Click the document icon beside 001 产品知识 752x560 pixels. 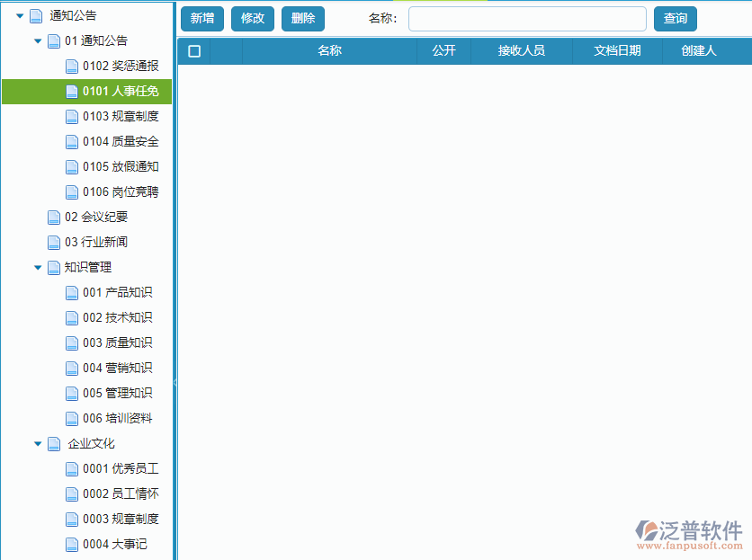click(71, 292)
